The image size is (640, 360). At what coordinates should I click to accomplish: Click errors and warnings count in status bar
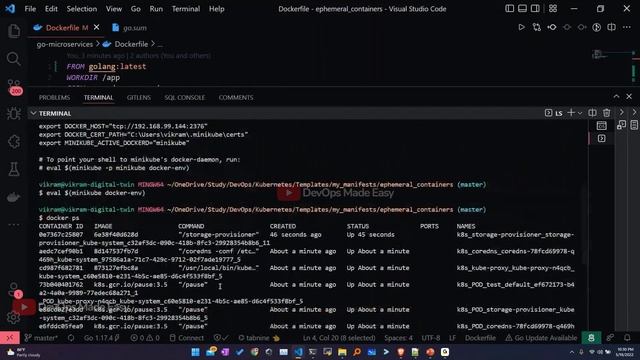(x=145, y=338)
